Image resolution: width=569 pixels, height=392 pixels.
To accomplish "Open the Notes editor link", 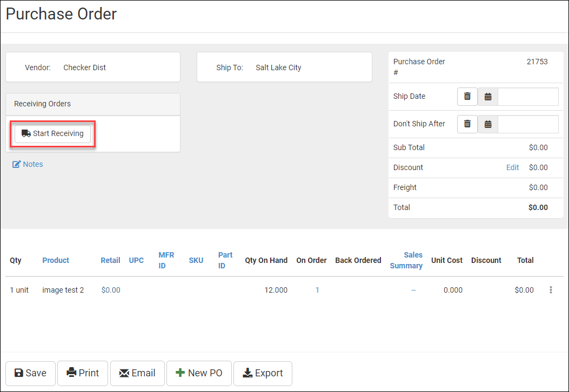I will coord(28,164).
